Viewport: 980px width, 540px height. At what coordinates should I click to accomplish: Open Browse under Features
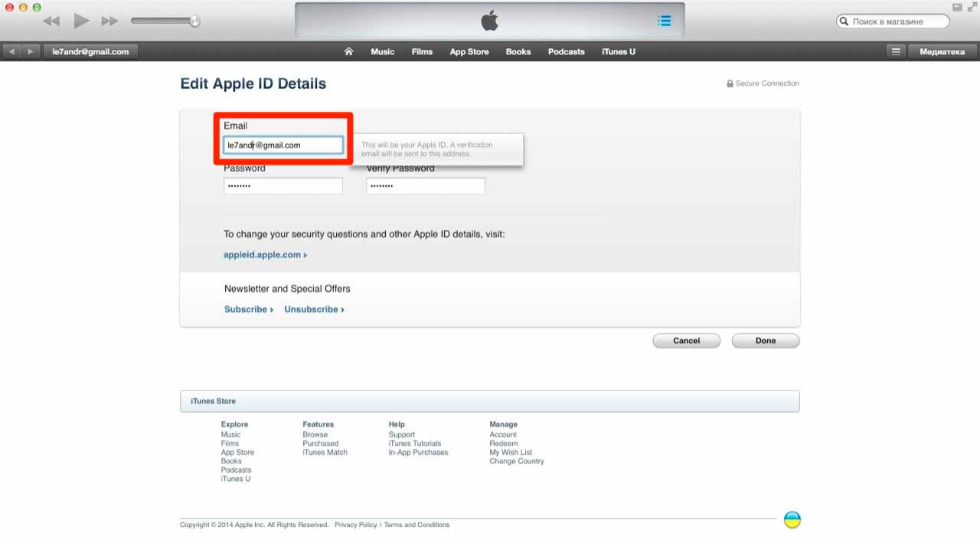[315, 434]
